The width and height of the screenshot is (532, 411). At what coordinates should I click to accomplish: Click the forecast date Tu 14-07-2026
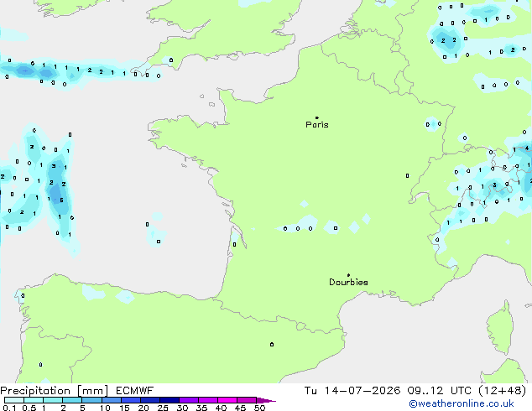352,391
